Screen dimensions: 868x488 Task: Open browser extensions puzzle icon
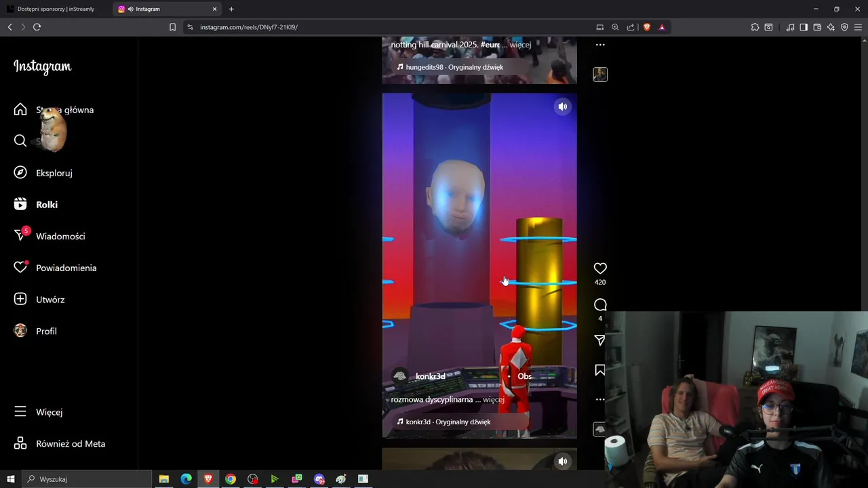pyautogui.click(x=755, y=27)
